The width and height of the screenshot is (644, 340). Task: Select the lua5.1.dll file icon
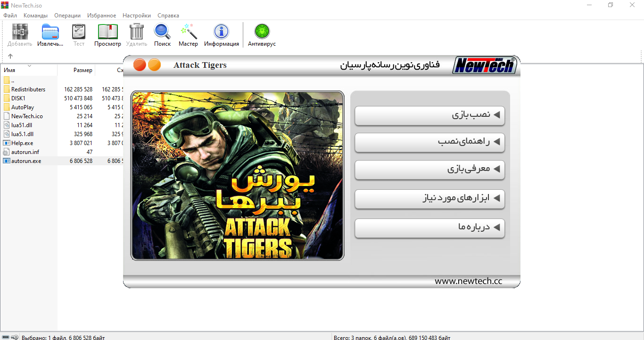point(7,134)
